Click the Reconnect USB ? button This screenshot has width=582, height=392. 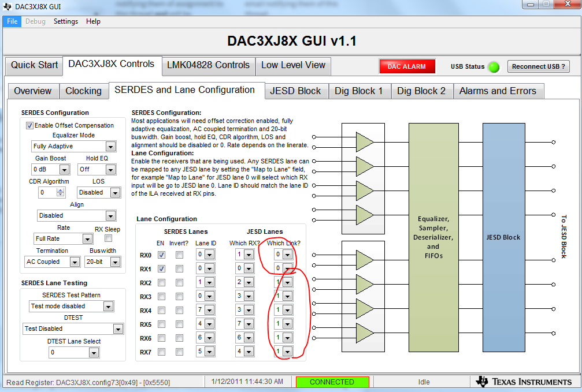pyautogui.click(x=539, y=67)
